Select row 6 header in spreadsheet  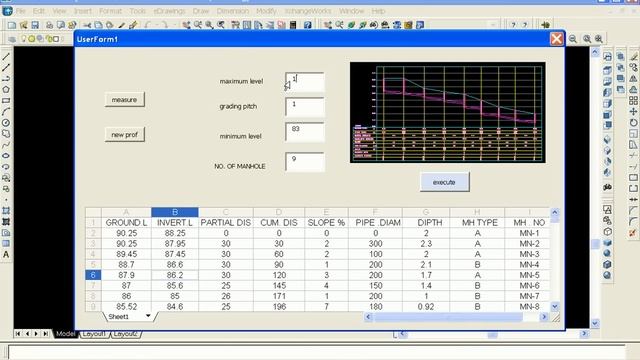93,275
